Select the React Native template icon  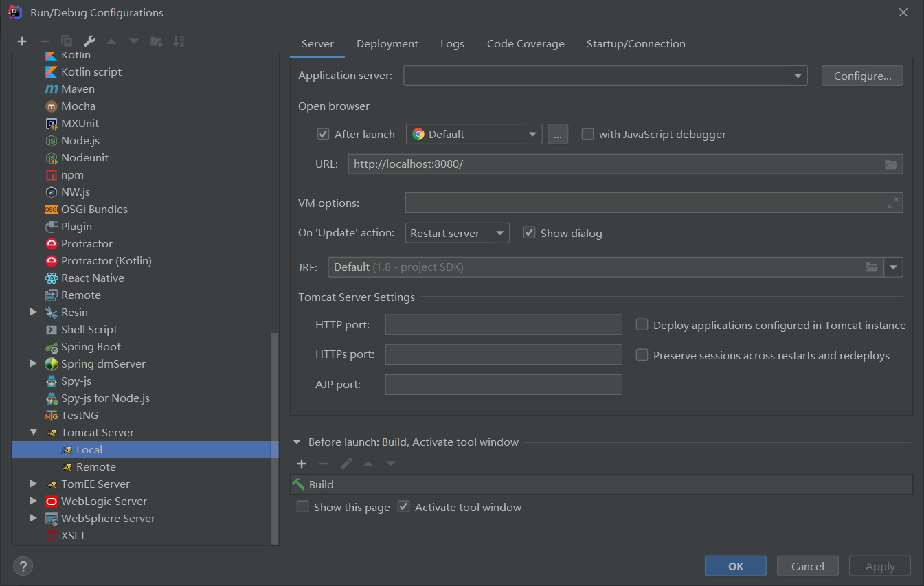51,278
